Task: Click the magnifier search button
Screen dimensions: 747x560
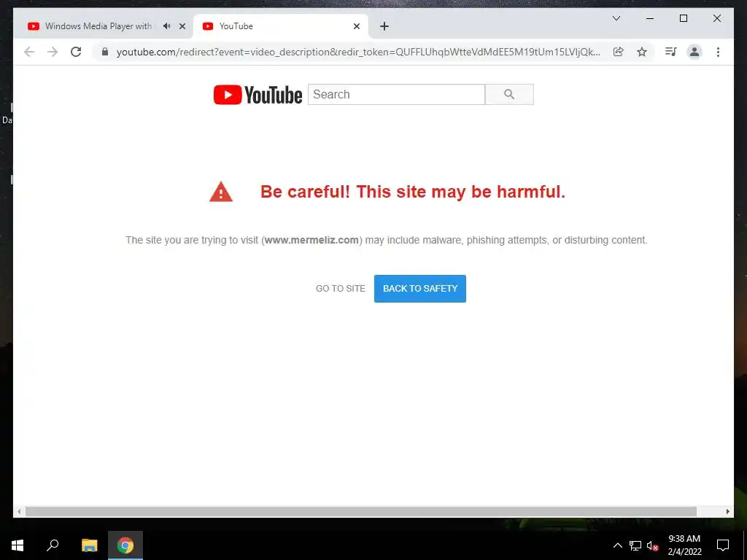Action: coord(509,94)
